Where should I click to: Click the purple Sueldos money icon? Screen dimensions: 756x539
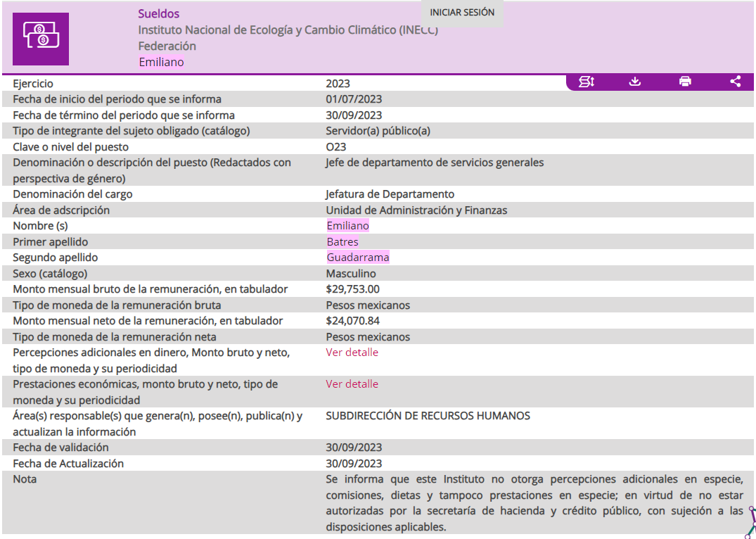point(41,39)
